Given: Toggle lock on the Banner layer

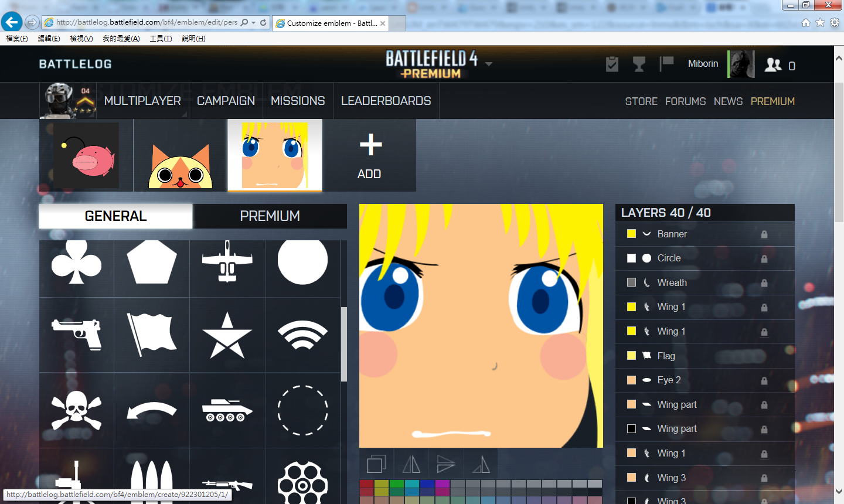Looking at the screenshot, I should (764, 234).
